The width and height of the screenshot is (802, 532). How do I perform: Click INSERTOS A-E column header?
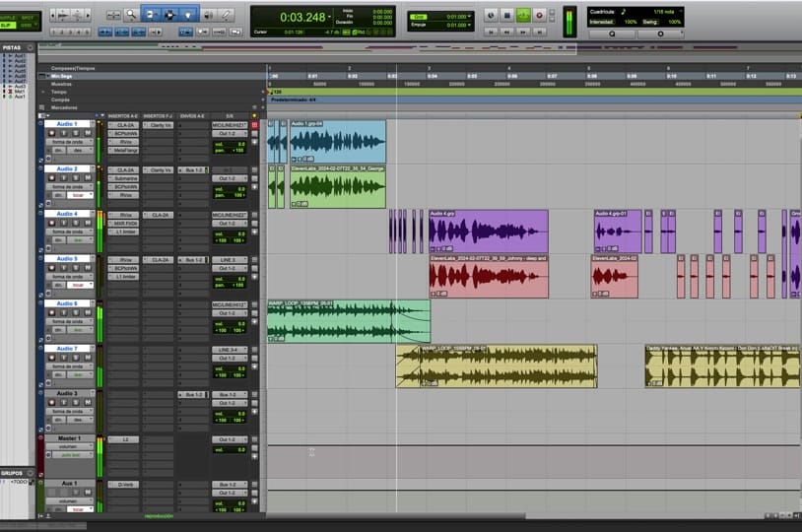[x=123, y=116]
